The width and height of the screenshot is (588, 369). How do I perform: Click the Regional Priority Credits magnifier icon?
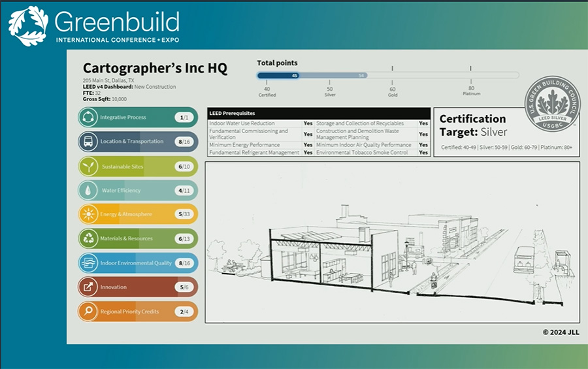pyautogui.click(x=88, y=312)
